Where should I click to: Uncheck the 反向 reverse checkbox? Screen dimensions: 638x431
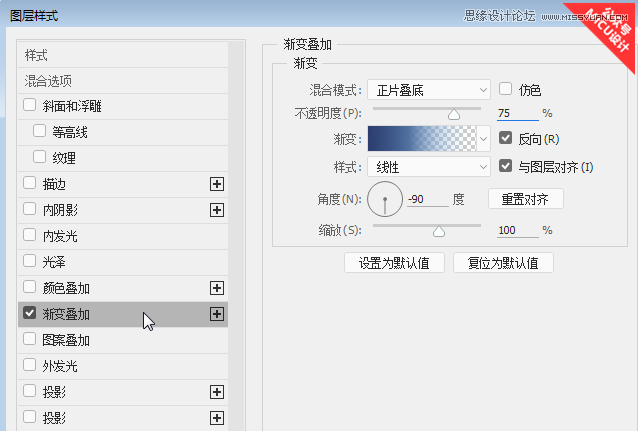(506, 139)
